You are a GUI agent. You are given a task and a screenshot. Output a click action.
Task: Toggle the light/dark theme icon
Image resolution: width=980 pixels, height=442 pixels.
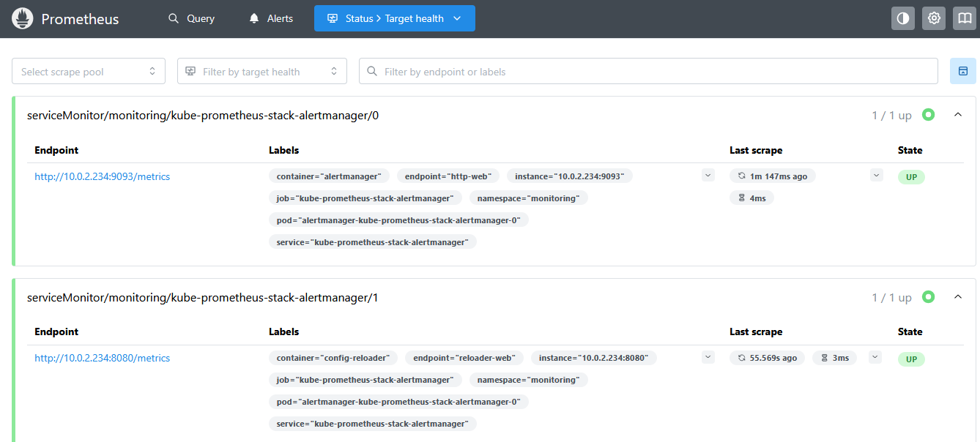(x=903, y=18)
